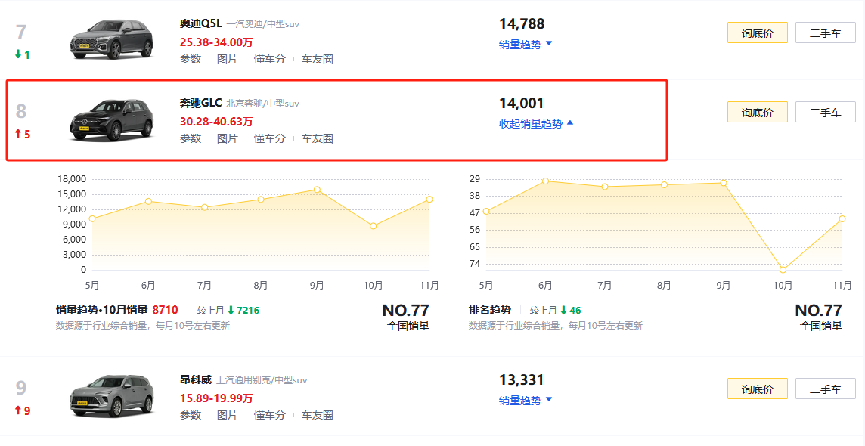The width and height of the screenshot is (865, 446).
Task: Click the 14,788 sales figure
Action: click(522, 24)
